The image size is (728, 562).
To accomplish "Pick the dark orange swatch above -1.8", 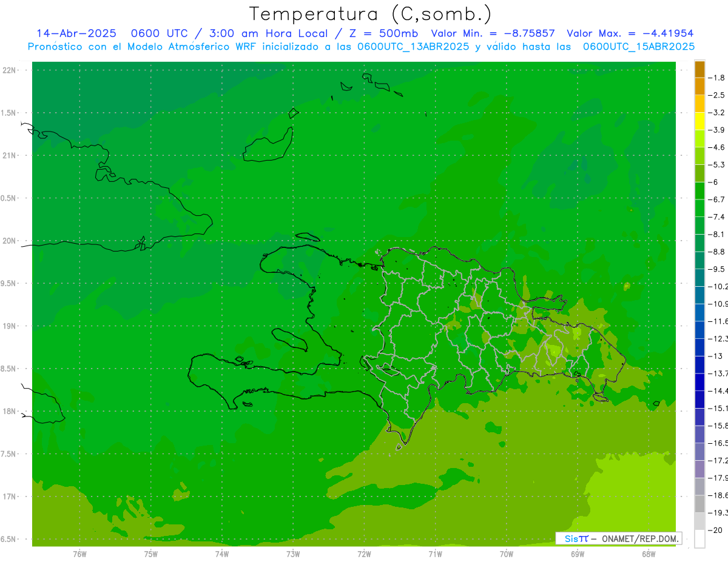I will pos(699,69).
